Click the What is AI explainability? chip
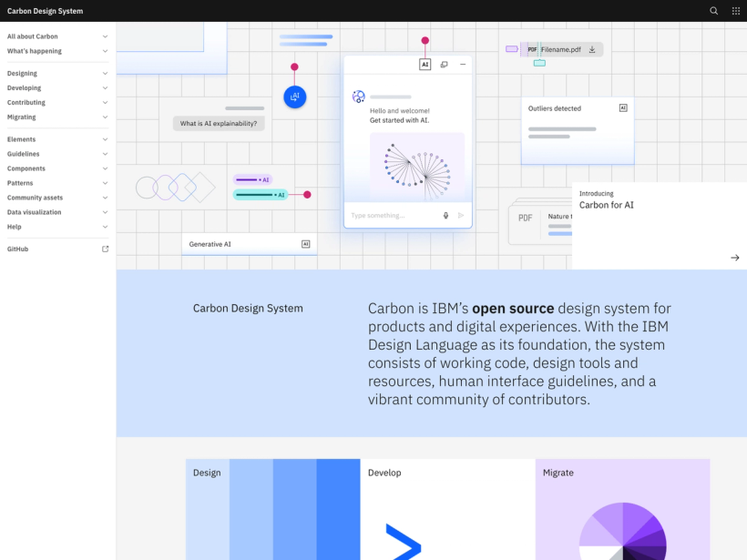The width and height of the screenshot is (747, 560). (219, 123)
